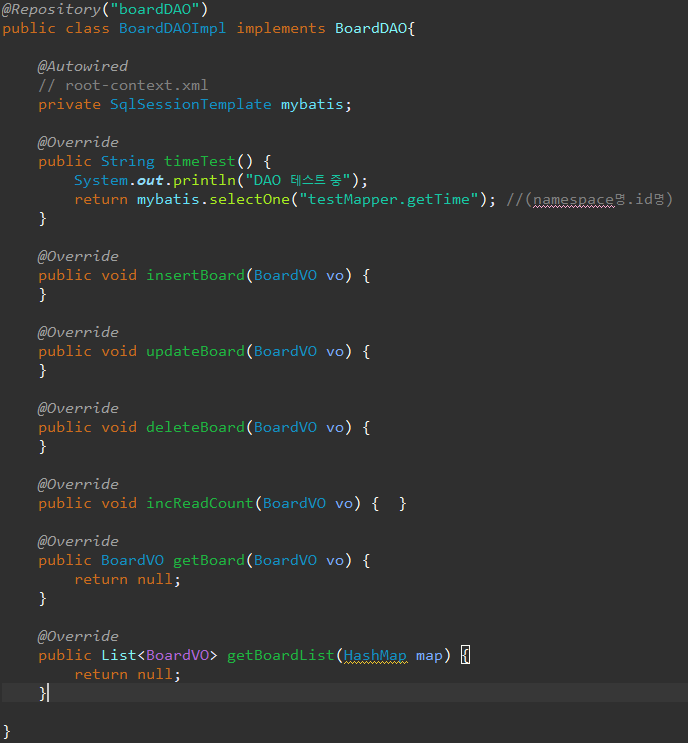Click BoardDAO interface name after implements
This screenshot has height=743, width=688.
click(371, 28)
